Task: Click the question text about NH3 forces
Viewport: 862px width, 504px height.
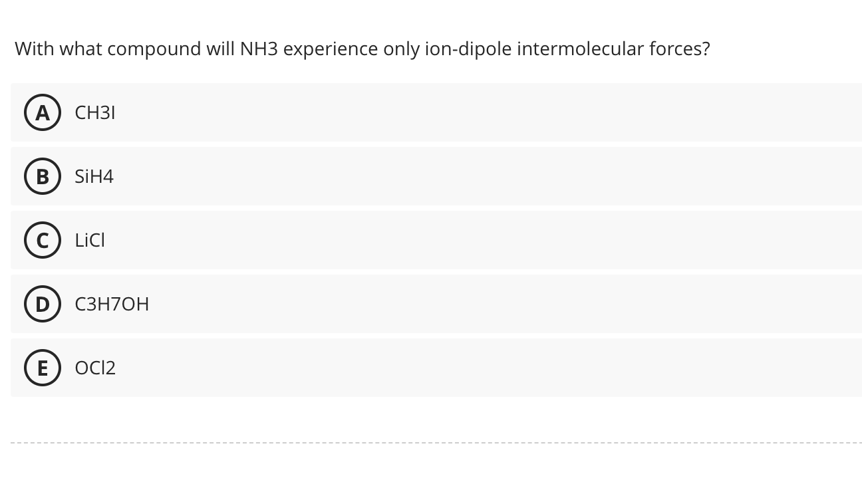Action: 362,49
